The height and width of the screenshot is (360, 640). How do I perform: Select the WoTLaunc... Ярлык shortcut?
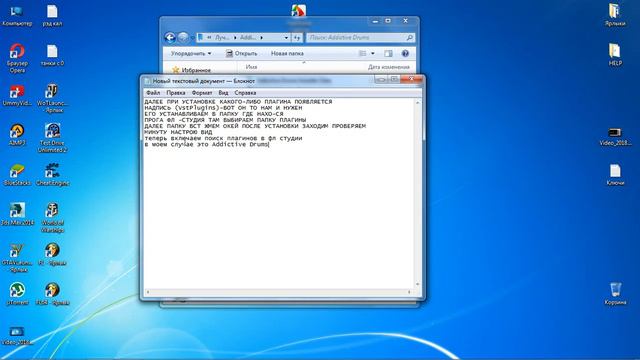click(52, 98)
